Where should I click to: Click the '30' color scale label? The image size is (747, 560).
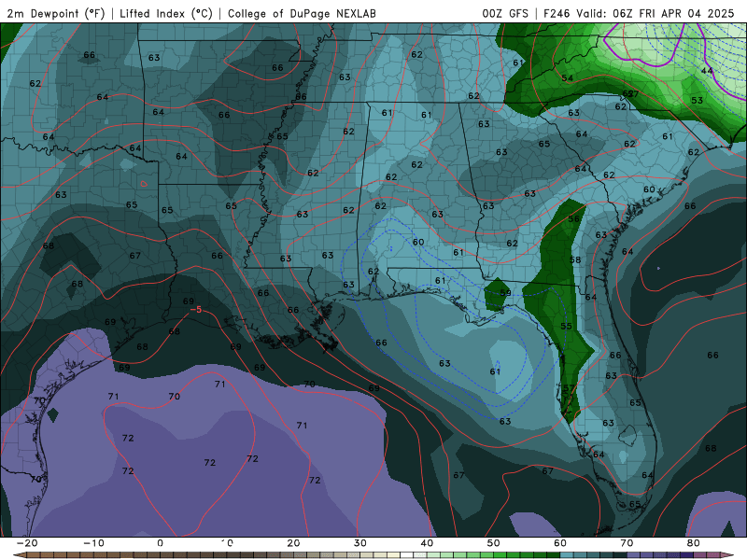[360, 543]
